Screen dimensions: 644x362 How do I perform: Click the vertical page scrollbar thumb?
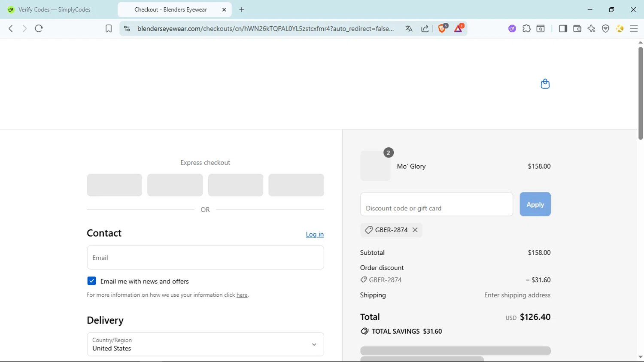pyautogui.click(x=641, y=93)
